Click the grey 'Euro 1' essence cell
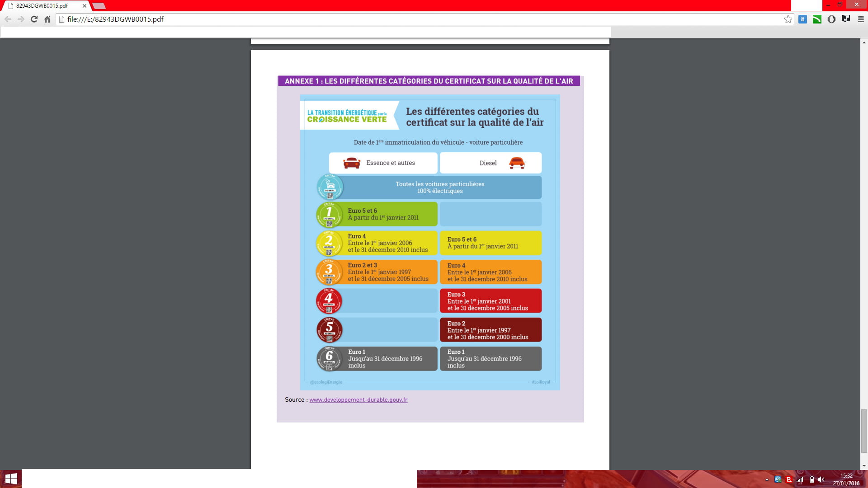Image resolution: width=868 pixels, height=488 pixels. (388, 359)
